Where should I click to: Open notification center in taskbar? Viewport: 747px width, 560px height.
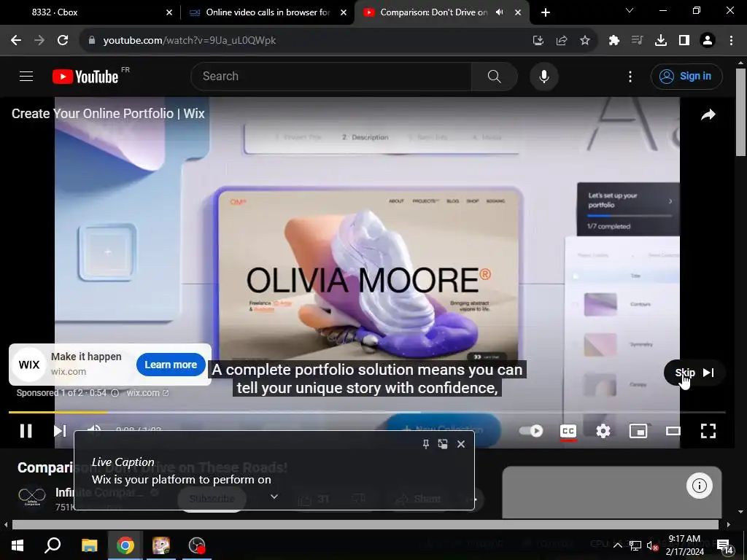point(724,545)
